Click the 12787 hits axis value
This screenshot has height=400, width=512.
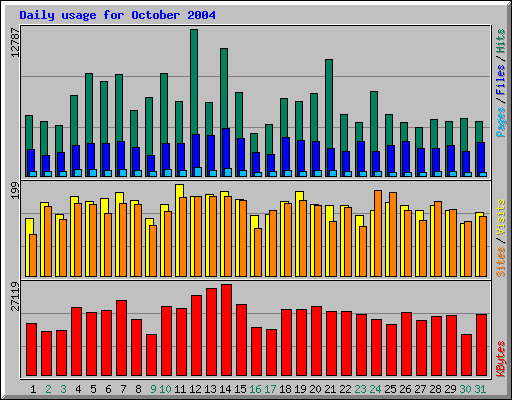point(15,42)
